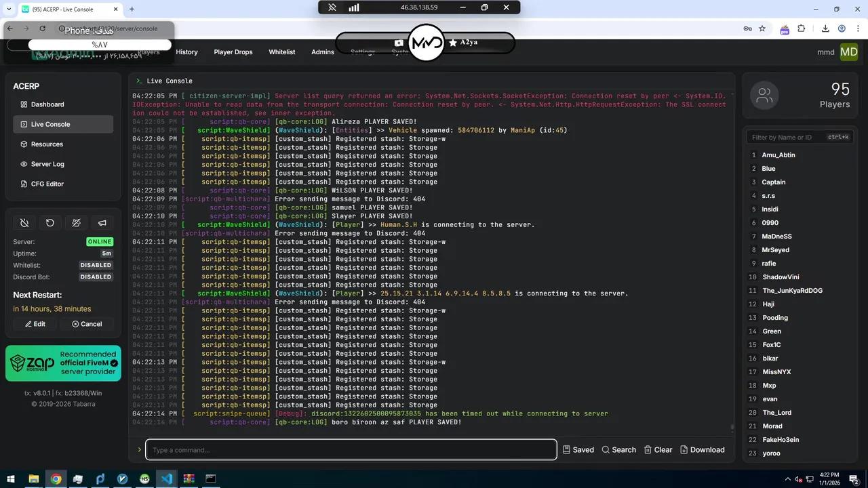Download the console log

click(x=702, y=450)
